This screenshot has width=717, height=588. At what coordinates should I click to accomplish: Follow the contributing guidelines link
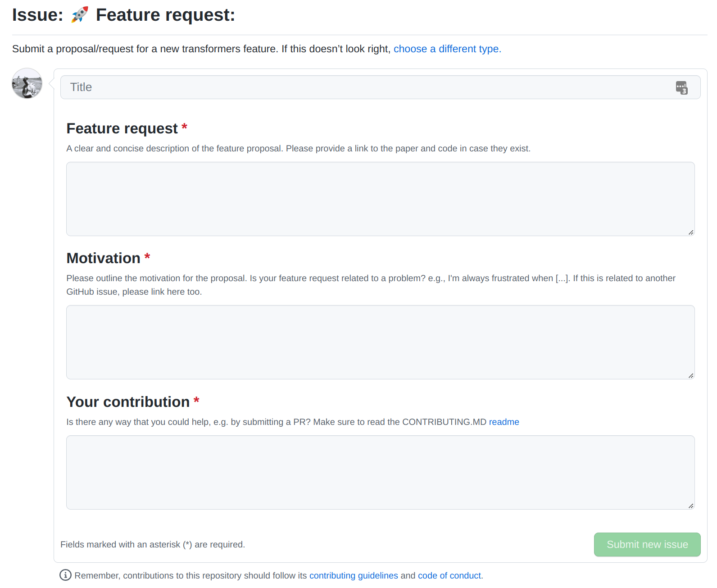tap(354, 575)
